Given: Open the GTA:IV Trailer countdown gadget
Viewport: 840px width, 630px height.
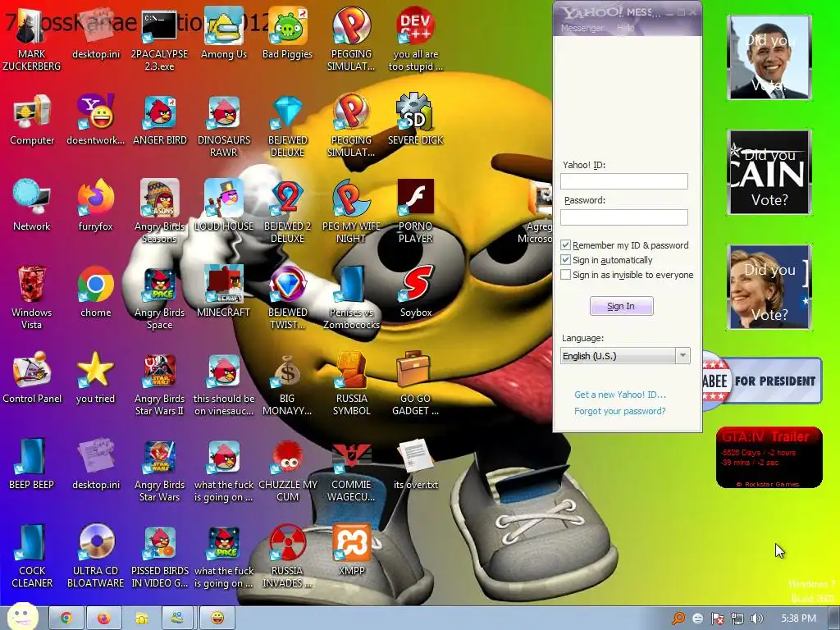Looking at the screenshot, I should 769,458.
